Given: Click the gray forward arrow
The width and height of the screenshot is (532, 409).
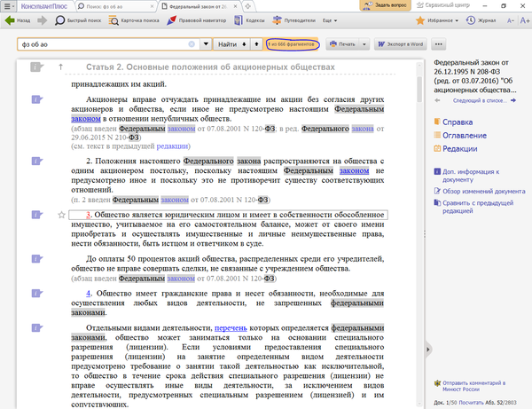Looking at the screenshot, I should click(42, 20).
